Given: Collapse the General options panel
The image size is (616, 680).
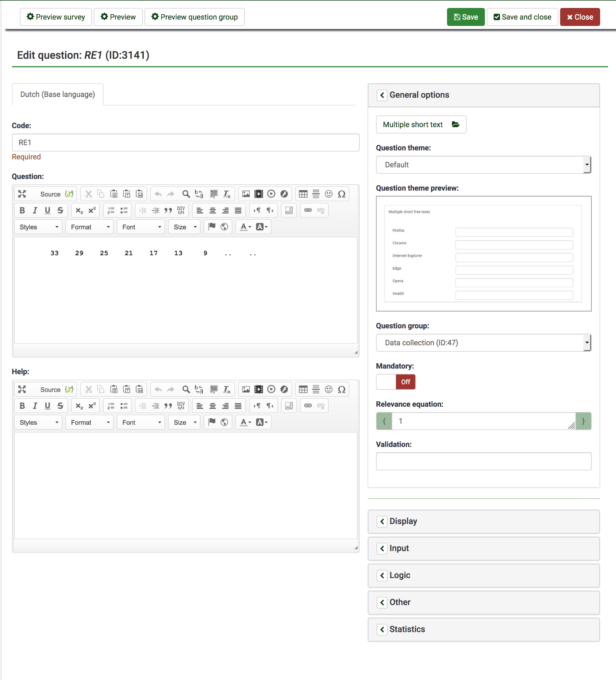Looking at the screenshot, I should click(x=382, y=95).
